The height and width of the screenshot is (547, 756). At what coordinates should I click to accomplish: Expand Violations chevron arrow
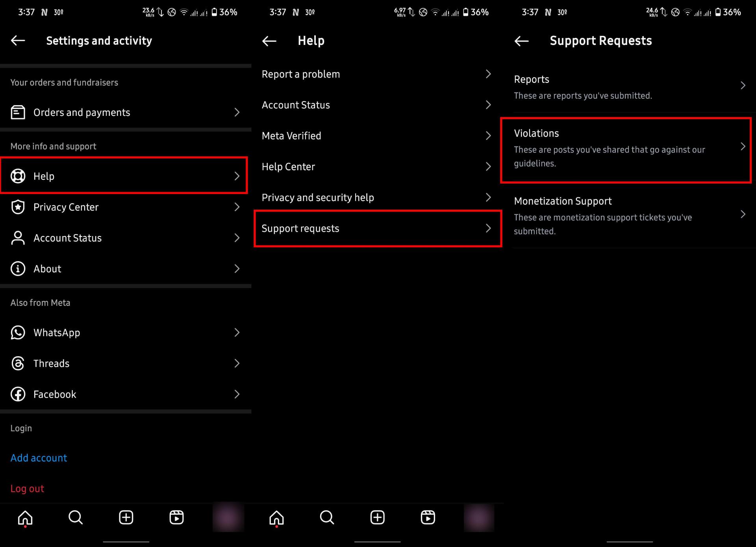click(743, 147)
